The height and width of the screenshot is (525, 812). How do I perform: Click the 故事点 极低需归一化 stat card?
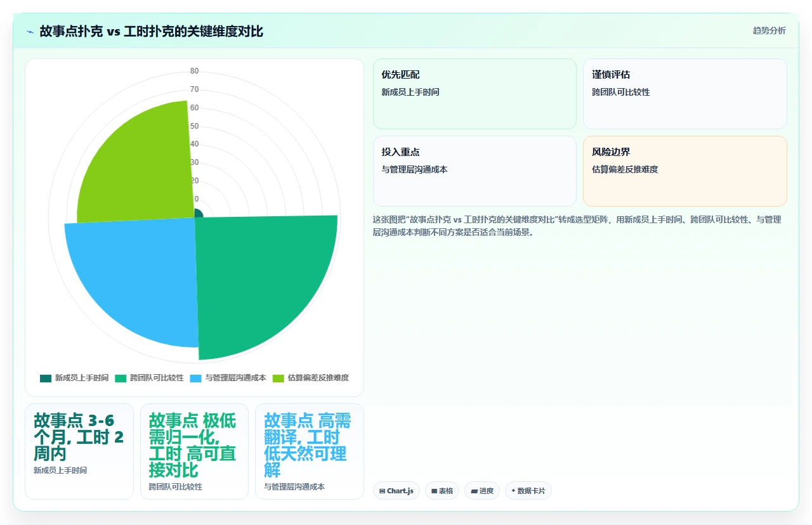click(194, 451)
